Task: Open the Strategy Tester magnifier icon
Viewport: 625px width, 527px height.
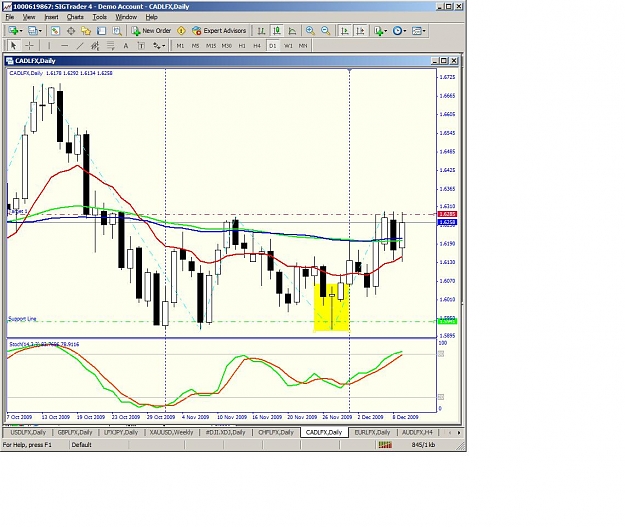Action: click(x=117, y=31)
